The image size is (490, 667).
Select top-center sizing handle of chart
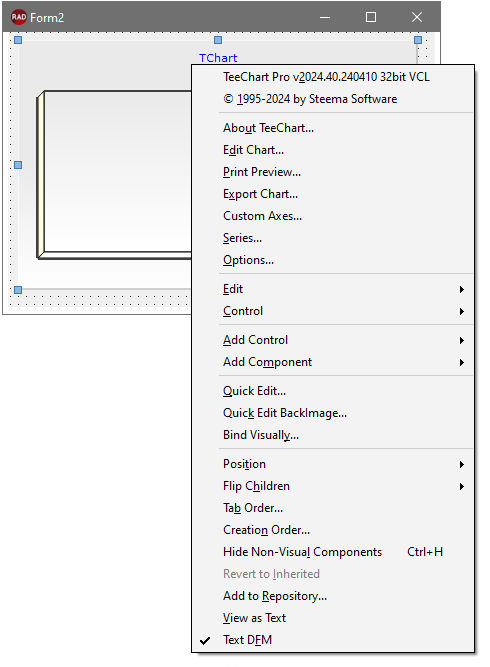[x=218, y=40]
